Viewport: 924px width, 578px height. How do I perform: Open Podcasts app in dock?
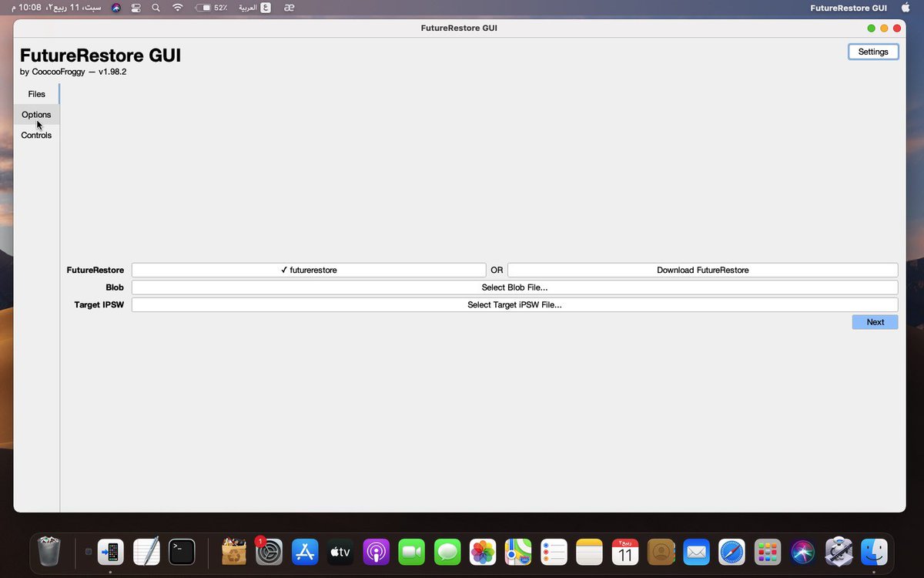tap(377, 552)
